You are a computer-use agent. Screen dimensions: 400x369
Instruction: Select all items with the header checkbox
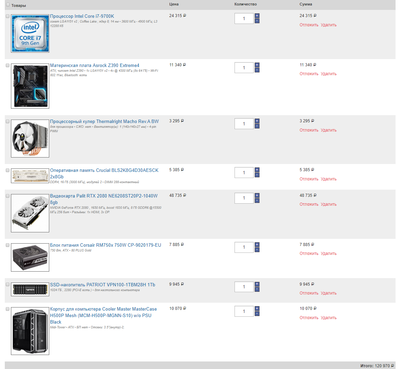(x=8, y=5)
